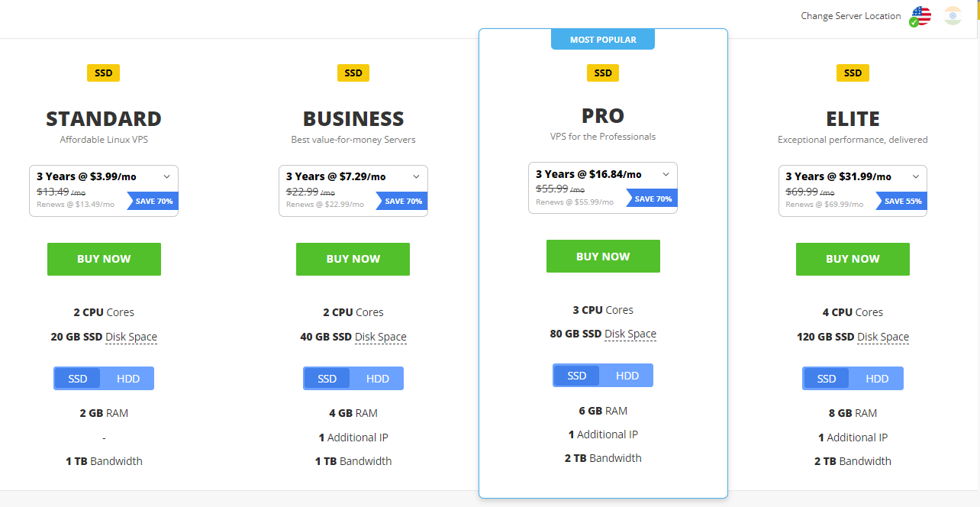980x507 pixels.
Task: Select SSD storage for the ELITE plan
Action: point(827,379)
